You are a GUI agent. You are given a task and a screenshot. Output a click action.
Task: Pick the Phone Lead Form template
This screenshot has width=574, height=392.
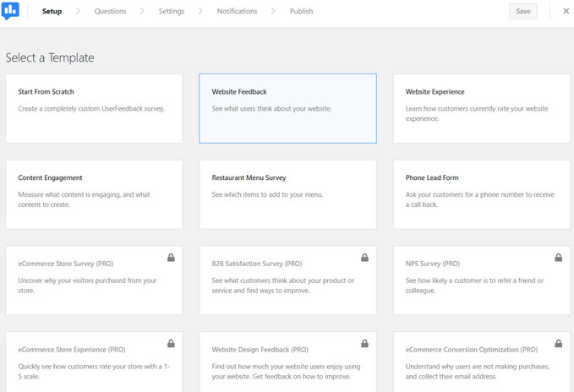tap(481, 194)
